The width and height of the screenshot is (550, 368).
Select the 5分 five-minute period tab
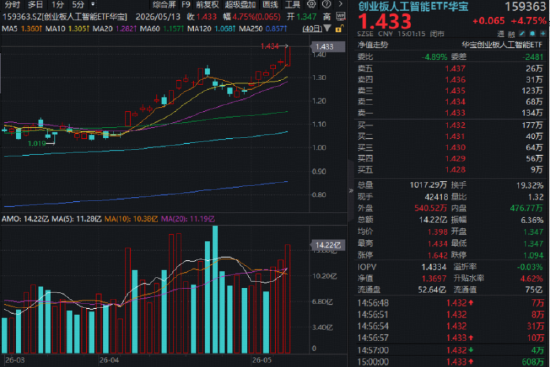78,5
